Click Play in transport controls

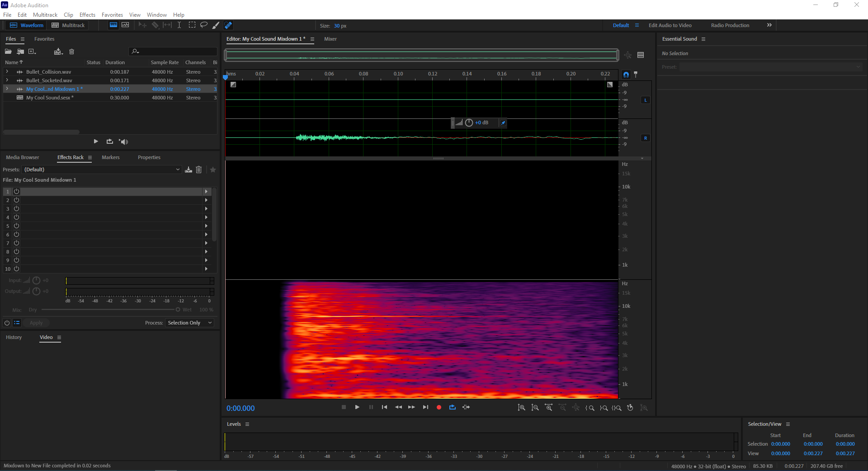(x=357, y=407)
